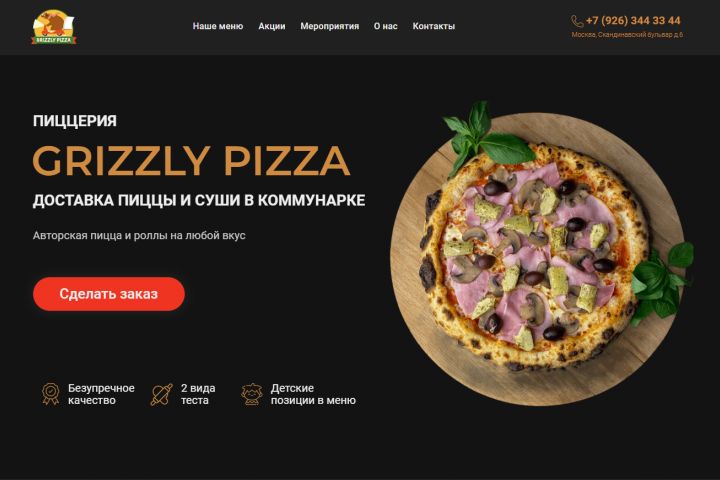This screenshot has height=480, width=720.
Task: Click the Сделать заказ button
Action: (109, 294)
